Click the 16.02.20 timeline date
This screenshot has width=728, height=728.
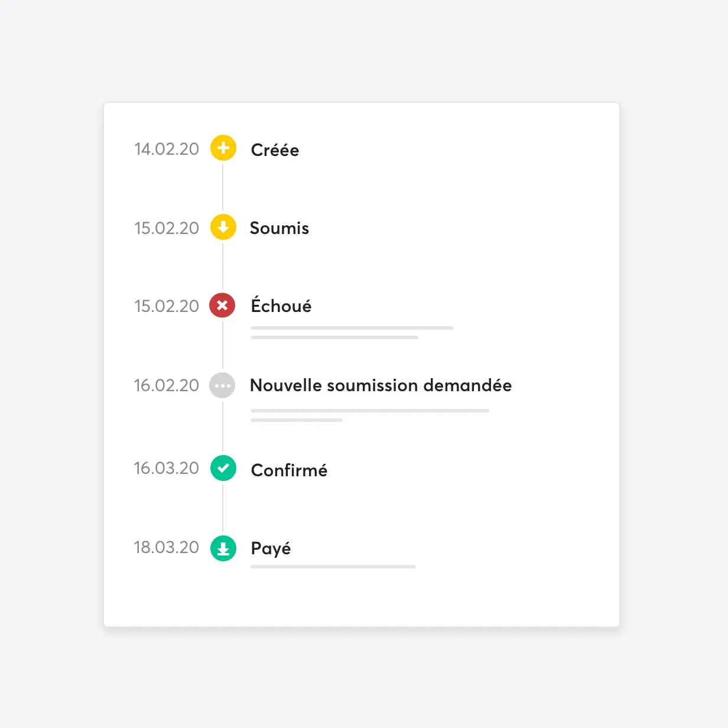(x=167, y=385)
